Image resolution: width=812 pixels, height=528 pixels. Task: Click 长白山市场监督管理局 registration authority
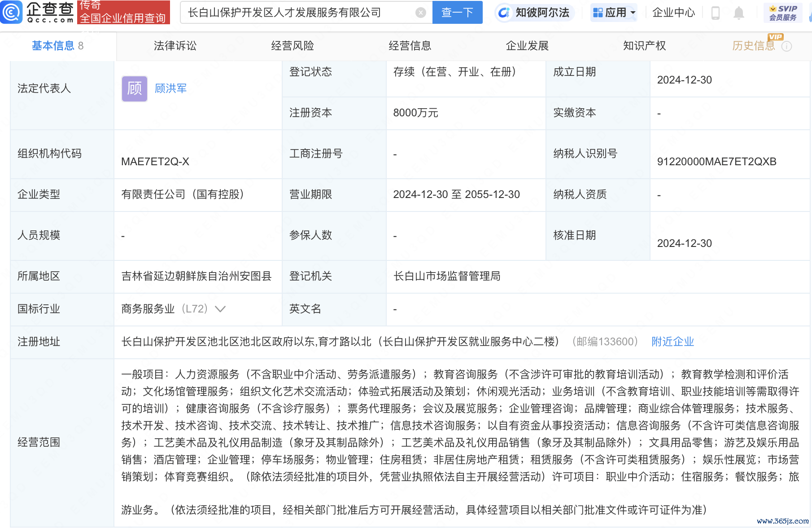click(x=447, y=276)
